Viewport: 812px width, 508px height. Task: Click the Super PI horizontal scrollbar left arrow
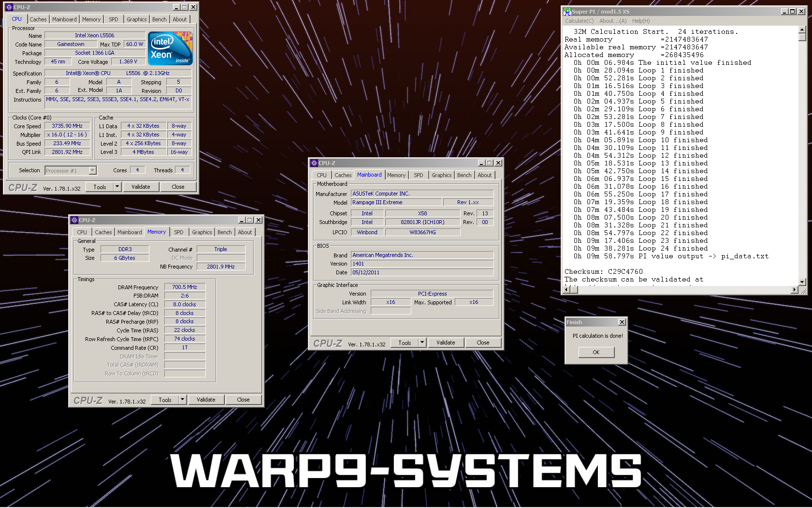tap(567, 289)
